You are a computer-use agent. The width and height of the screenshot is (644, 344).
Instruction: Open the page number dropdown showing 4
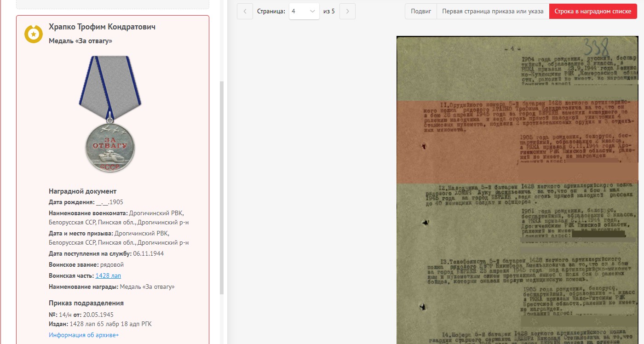(304, 11)
